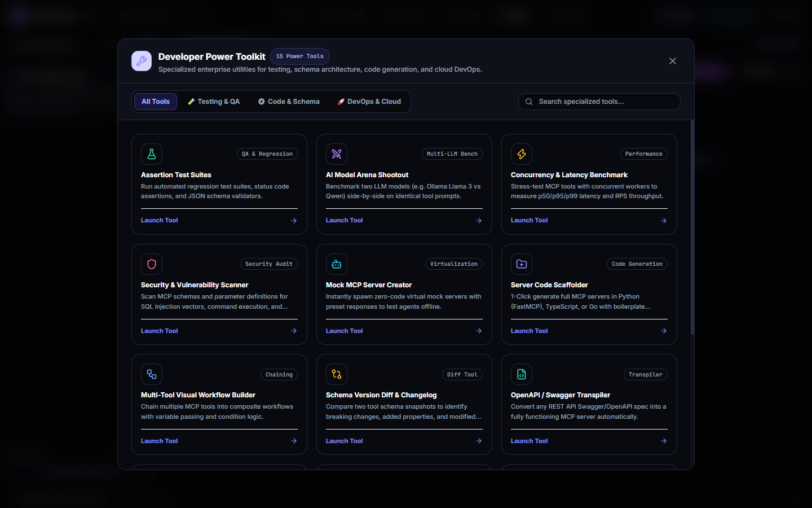This screenshot has width=812, height=508.
Task: Click the 15 Power Tools badge
Action: click(300, 56)
